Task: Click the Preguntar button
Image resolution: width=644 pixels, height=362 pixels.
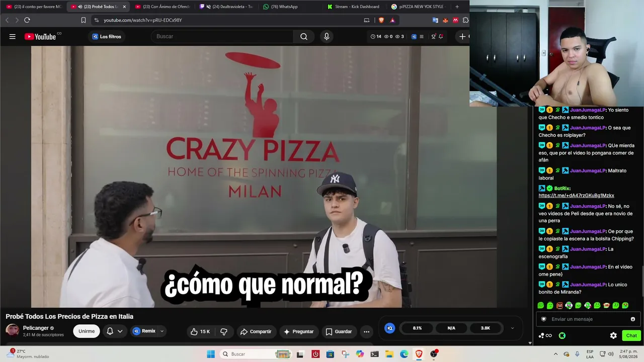Action: coord(298,331)
